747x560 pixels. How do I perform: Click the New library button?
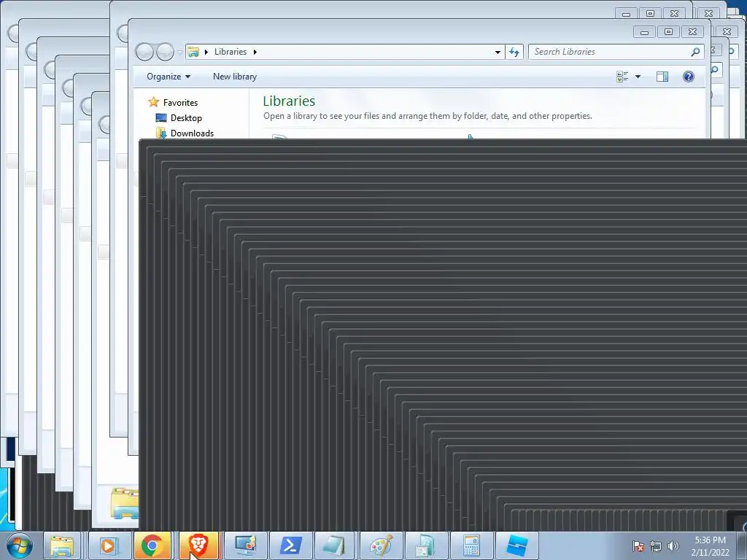pyautogui.click(x=235, y=77)
